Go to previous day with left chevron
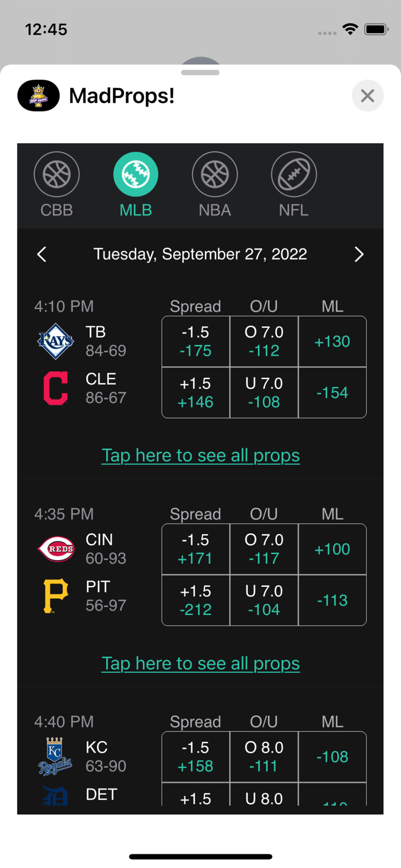Image resolution: width=401 pixels, height=868 pixels. coord(42,254)
